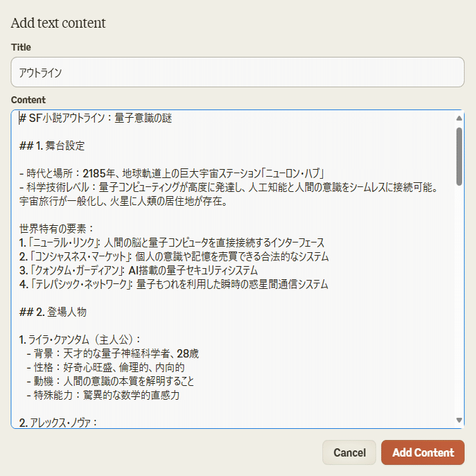This screenshot has height=476, width=476.
Task: Click the "世界特有の要素" line
Action: pyautogui.click(x=57, y=229)
